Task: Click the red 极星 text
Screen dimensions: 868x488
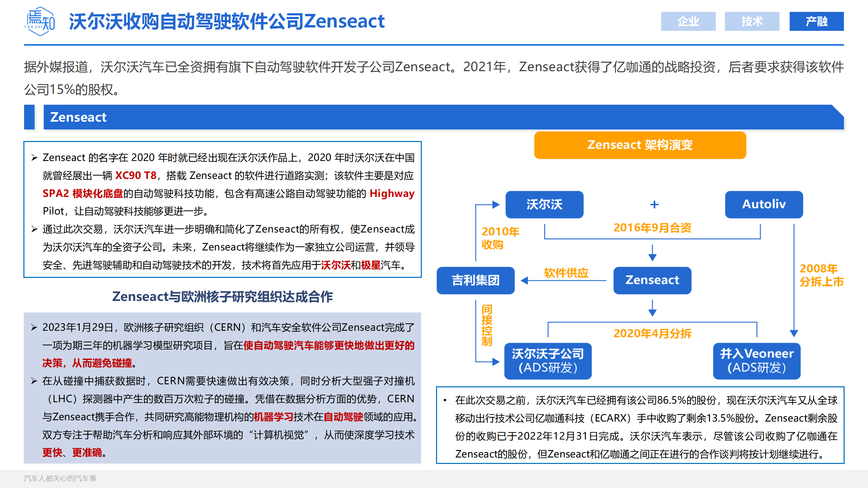Action: tap(371, 265)
